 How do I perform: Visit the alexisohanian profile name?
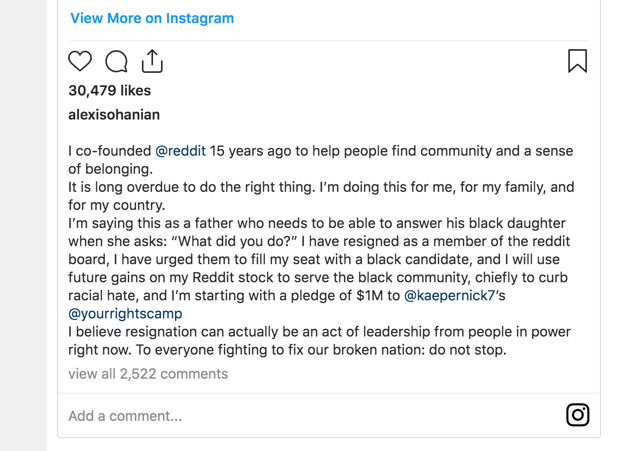click(114, 115)
